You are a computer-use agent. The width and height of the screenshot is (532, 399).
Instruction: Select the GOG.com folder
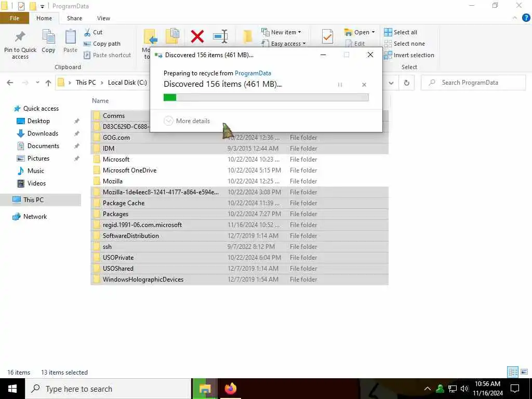(x=239, y=138)
